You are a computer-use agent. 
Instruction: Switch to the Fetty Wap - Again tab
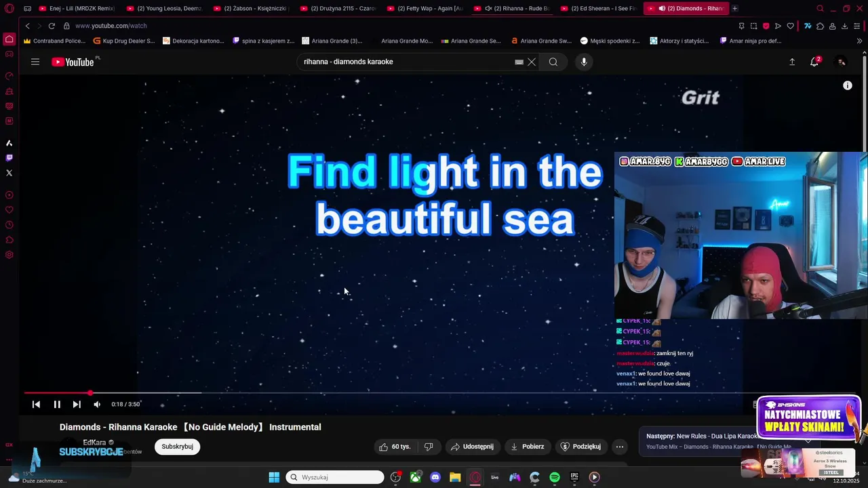point(425,8)
